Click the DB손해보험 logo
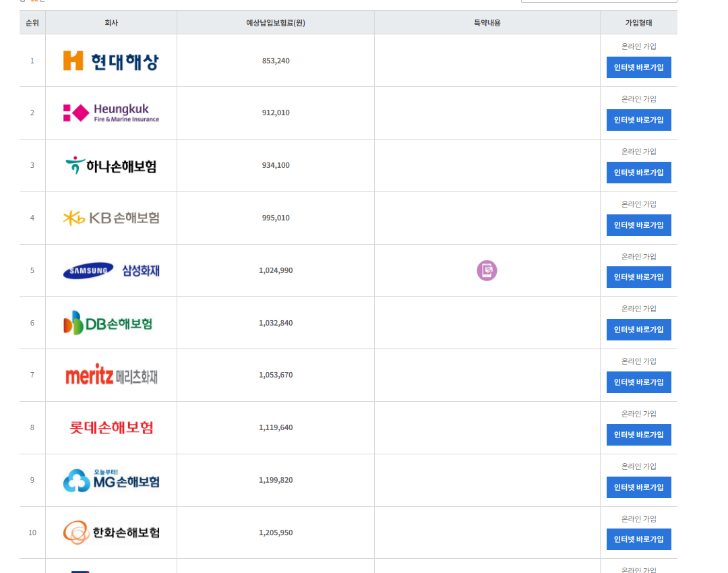The width and height of the screenshot is (728, 573). (x=108, y=323)
